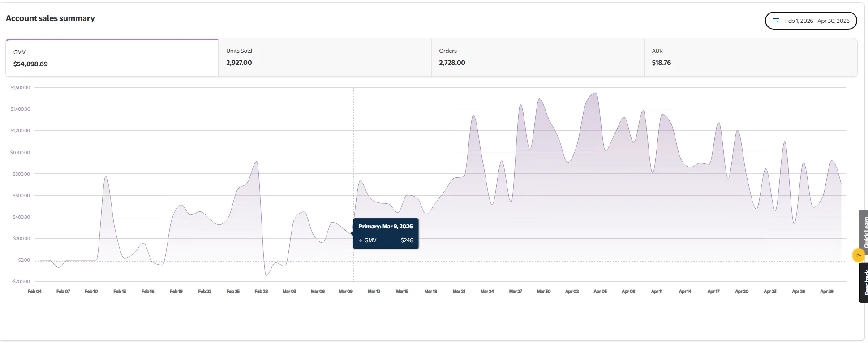This screenshot has height=343, width=868.
Task: Click the Orders total value 2,728.00
Action: [452, 63]
